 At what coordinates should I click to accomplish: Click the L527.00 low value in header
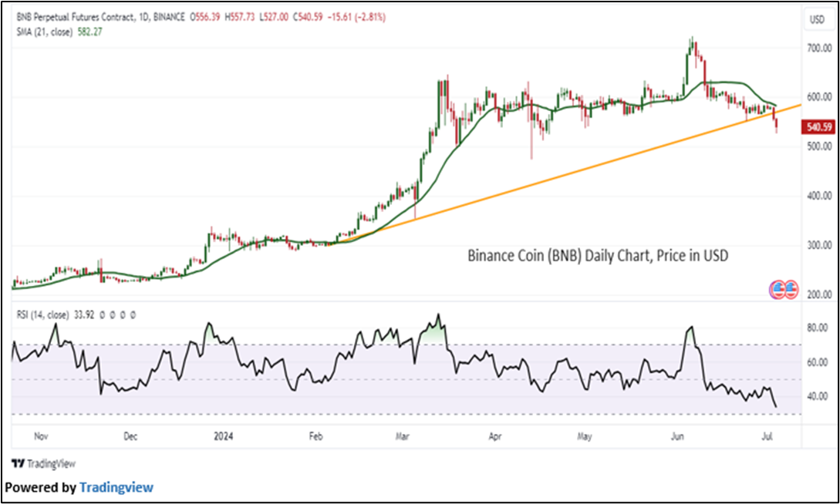point(274,18)
